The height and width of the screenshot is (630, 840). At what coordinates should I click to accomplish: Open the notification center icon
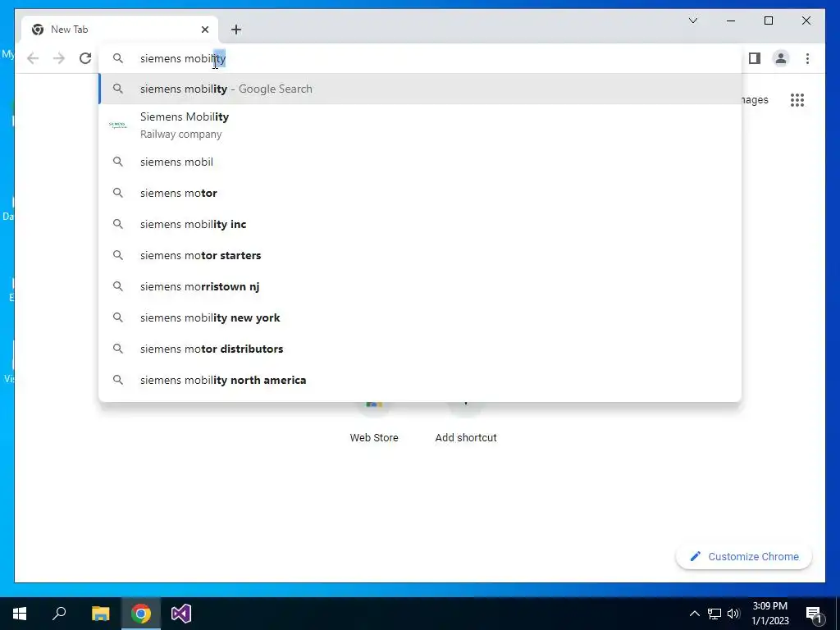(x=814, y=614)
